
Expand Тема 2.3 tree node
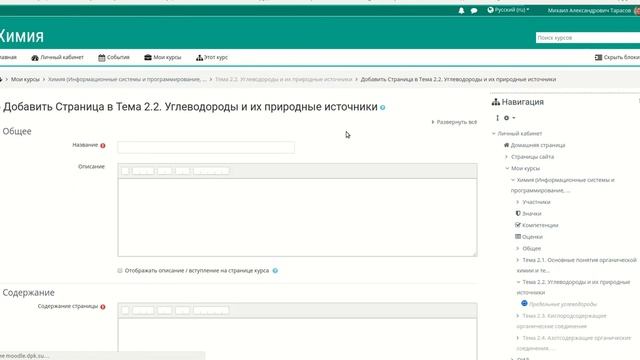pyautogui.click(x=518, y=316)
